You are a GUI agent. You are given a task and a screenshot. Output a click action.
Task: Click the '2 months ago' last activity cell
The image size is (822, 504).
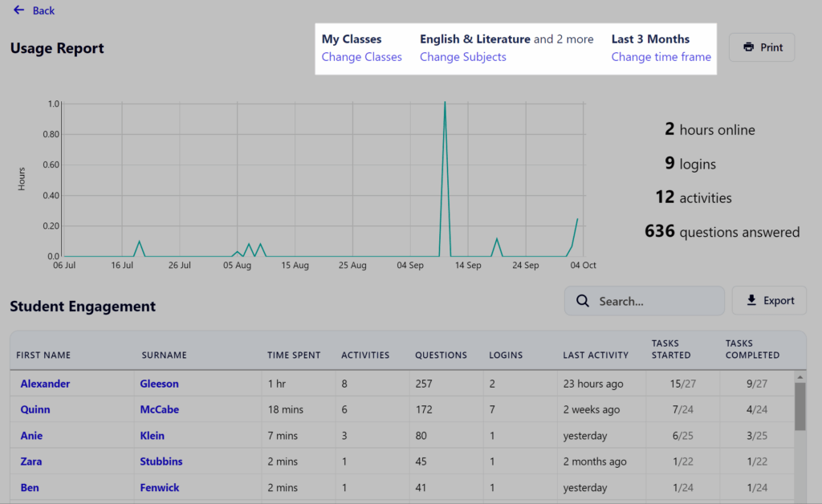click(595, 461)
